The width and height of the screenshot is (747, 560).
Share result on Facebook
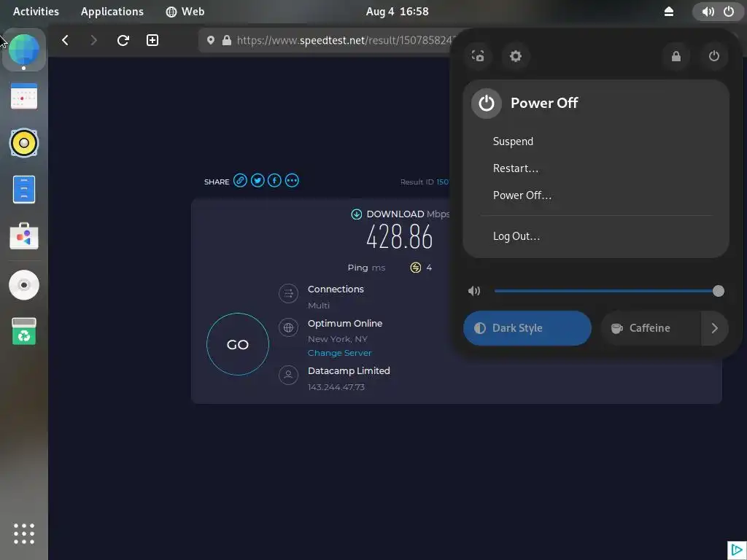click(274, 181)
